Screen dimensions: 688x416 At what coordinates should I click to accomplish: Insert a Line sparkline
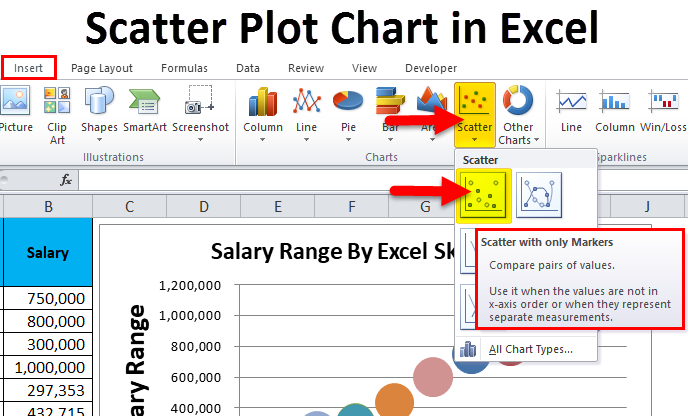click(571, 100)
